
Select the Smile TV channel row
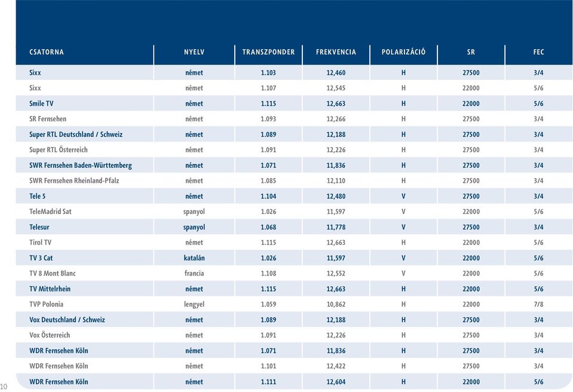[x=294, y=103]
